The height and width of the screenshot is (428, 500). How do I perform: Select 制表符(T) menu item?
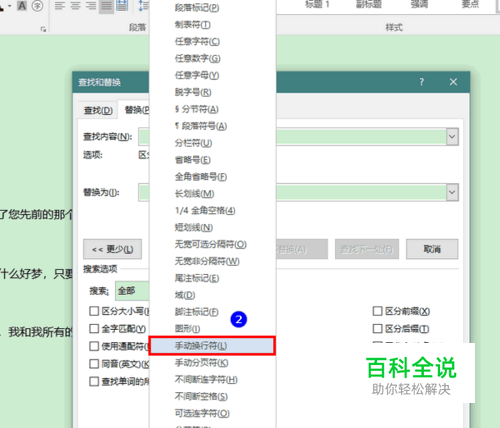pyautogui.click(x=212, y=25)
